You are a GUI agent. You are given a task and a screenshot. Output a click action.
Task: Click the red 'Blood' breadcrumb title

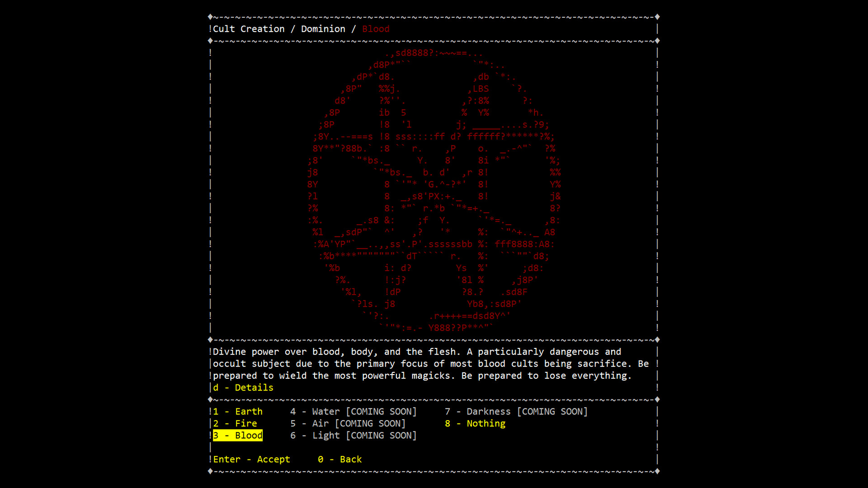376,29
